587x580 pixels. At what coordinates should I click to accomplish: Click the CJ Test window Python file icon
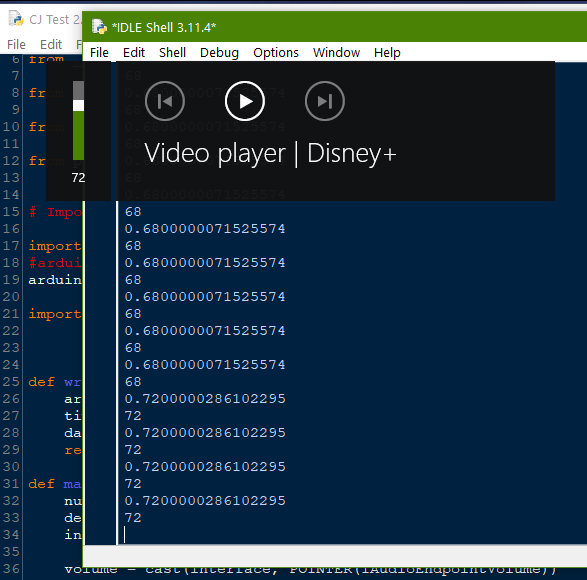click(16, 19)
